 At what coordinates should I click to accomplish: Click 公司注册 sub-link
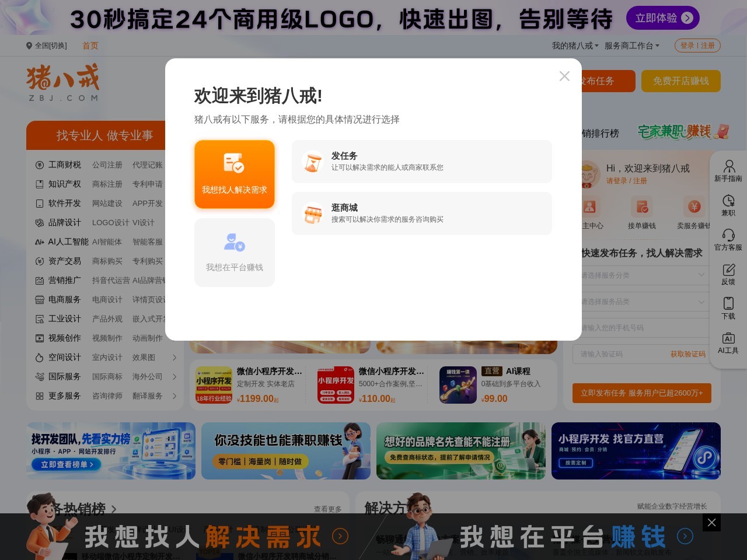[107, 165]
